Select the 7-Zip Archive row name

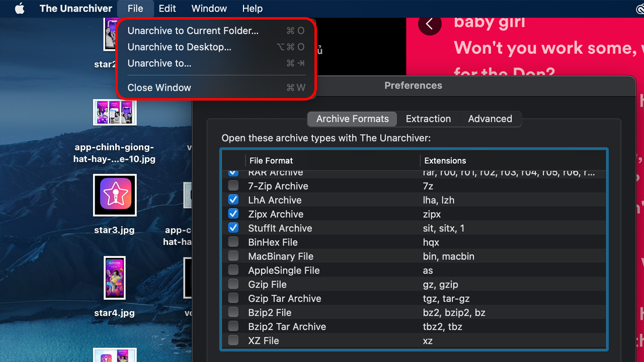(278, 186)
